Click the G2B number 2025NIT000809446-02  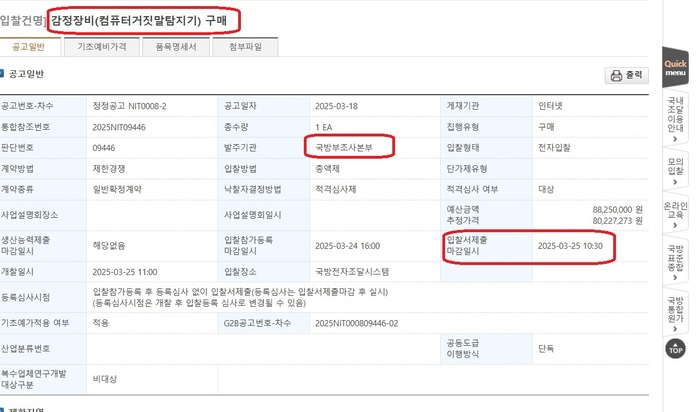(x=356, y=324)
